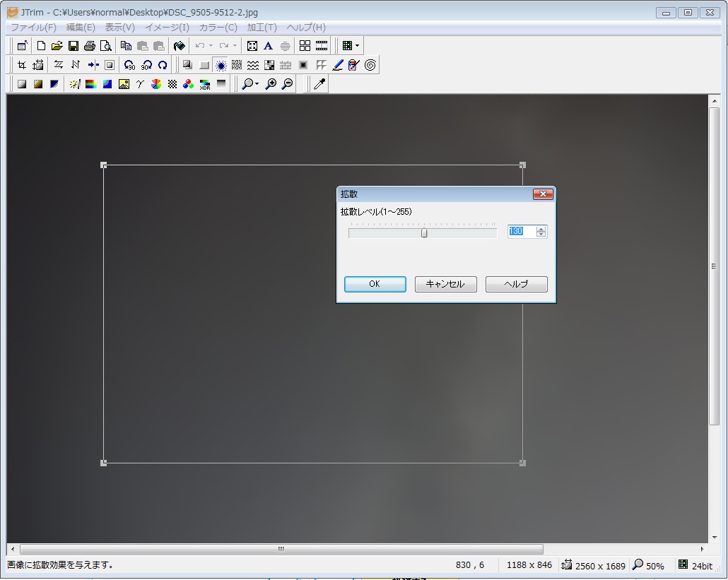728x580 pixels.
Task: Open the カラー(C) menu
Action: (x=218, y=28)
